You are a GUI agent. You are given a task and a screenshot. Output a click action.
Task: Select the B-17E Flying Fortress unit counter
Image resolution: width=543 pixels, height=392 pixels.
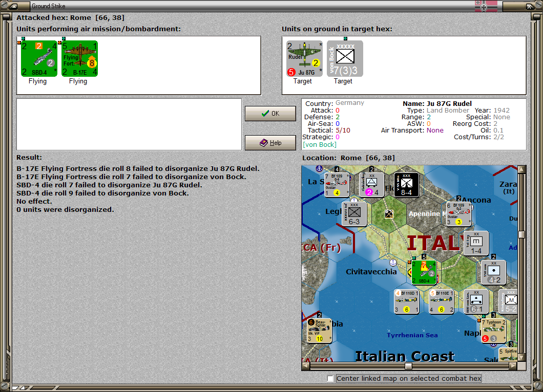click(x=79, y=58)
